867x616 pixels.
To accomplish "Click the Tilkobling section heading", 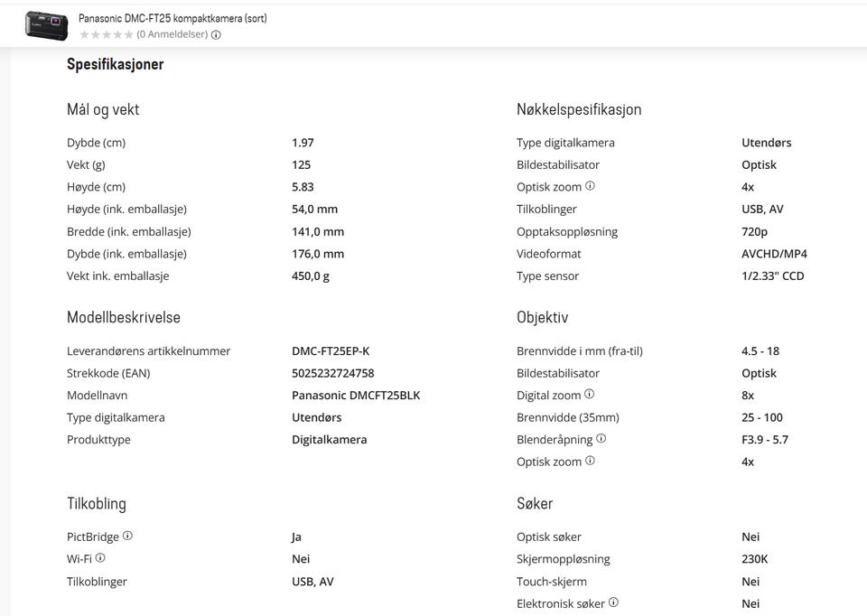I will (x=97, y=504).
